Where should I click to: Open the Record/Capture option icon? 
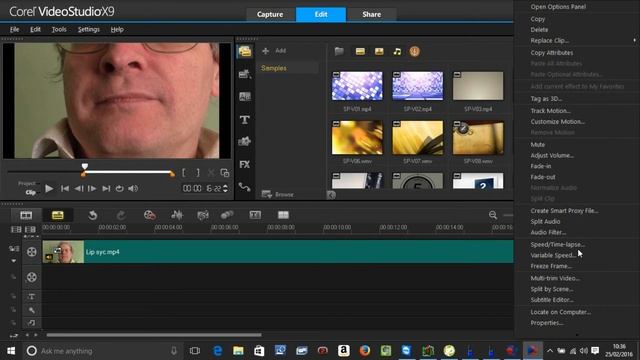pyautogui.click(x=149, y=215)
